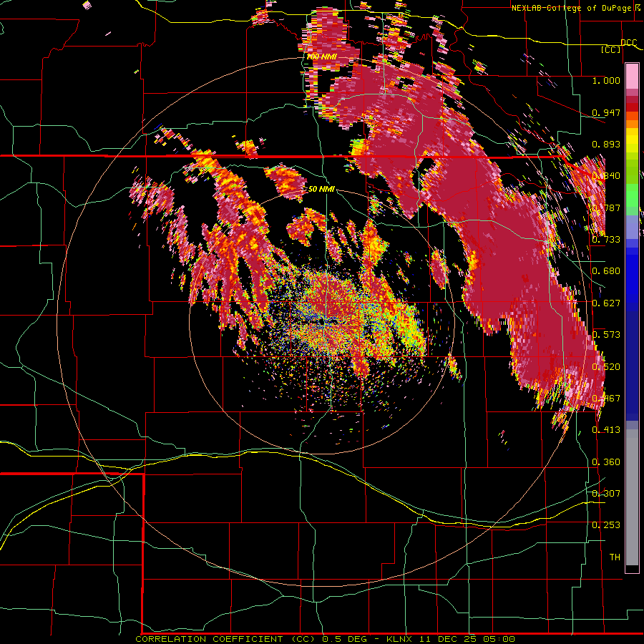Click the light pink segment of the color bar
Image resolution: width=644 pixels, height=644 pixels.
pos(632,76)
